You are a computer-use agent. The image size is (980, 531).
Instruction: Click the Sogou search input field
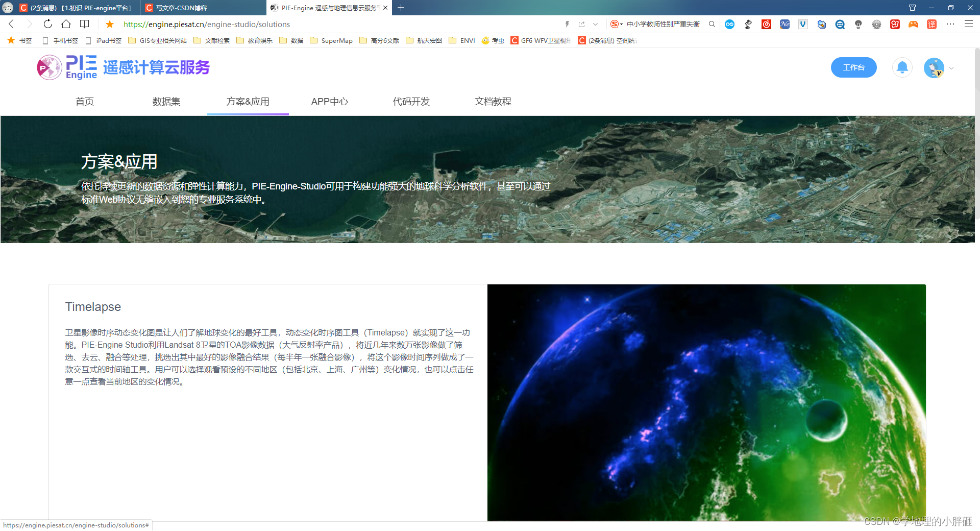[x=664, y=24]
